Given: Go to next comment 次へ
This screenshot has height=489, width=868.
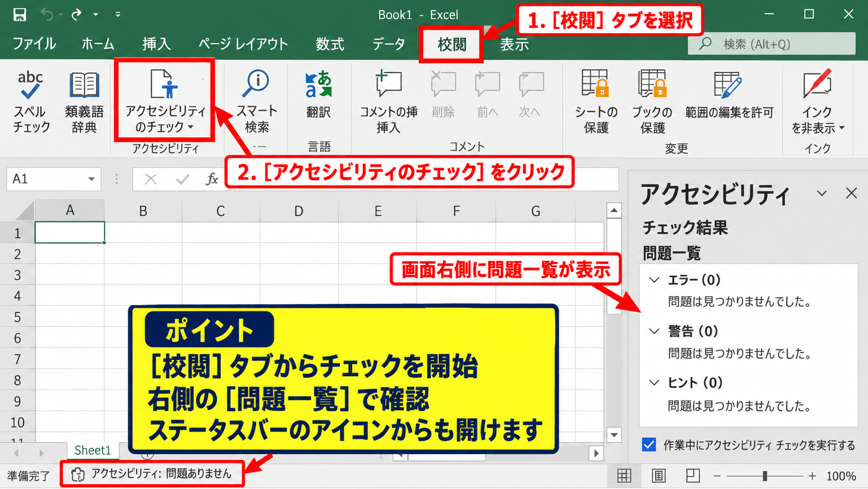Looking at the screenshot, I should [531, 94].
